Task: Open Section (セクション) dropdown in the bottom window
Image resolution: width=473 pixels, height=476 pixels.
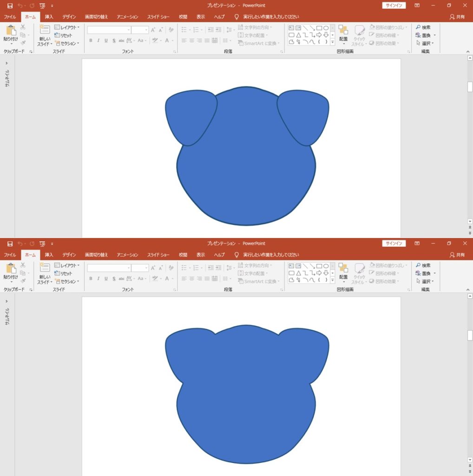Action: click(x=67, y=281)
